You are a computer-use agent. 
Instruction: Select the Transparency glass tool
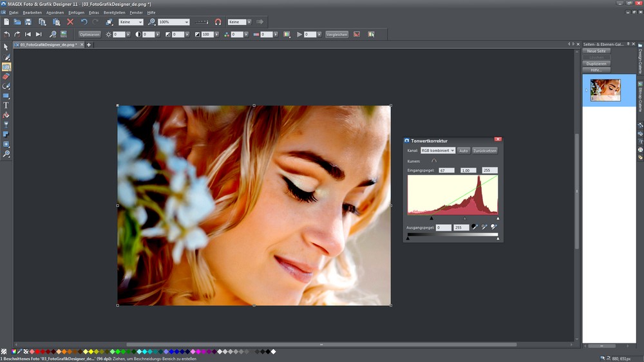click(x=6, y=125)
